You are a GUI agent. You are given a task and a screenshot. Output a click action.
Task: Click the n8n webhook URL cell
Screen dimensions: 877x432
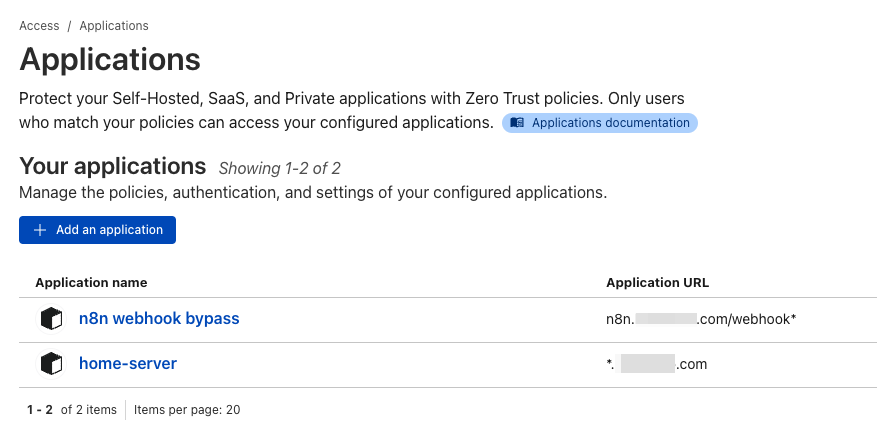click(701, 320)
